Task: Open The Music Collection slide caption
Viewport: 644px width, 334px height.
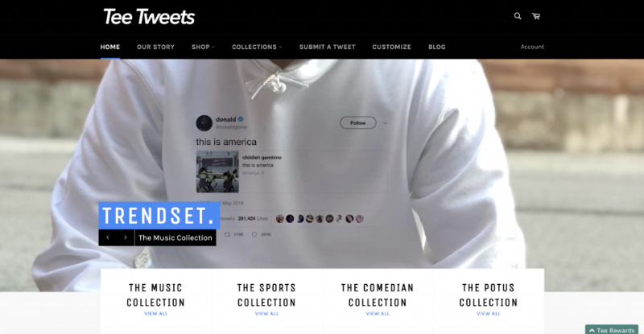Action: click(175, 237)
